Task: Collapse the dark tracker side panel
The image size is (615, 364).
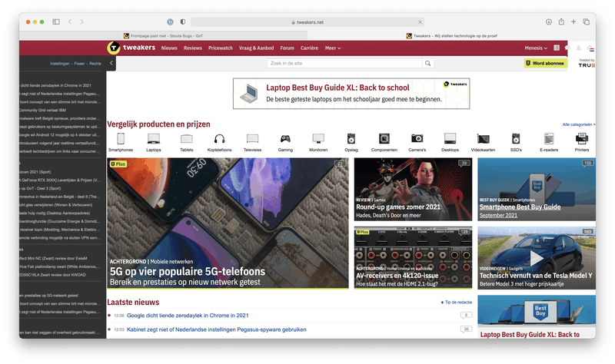Action: pyautogui.click(x=111, y=63)
